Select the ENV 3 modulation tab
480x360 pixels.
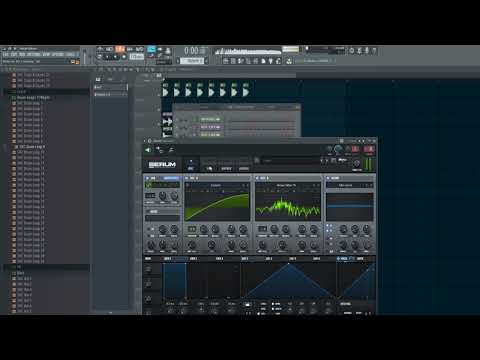(219, 259)
